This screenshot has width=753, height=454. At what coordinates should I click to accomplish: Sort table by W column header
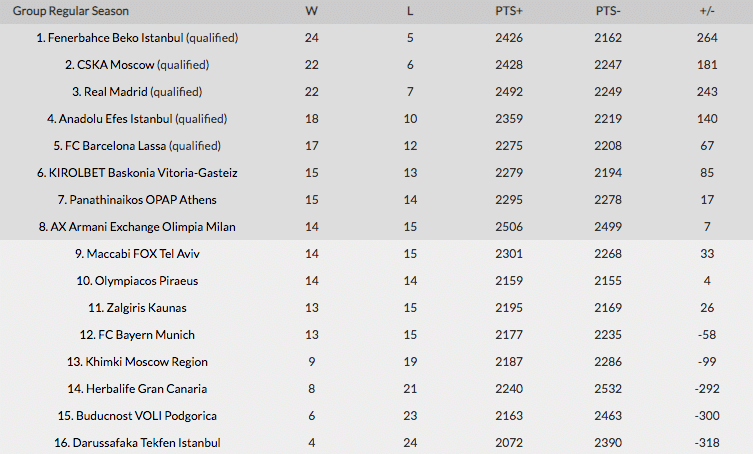coord(312,11)
